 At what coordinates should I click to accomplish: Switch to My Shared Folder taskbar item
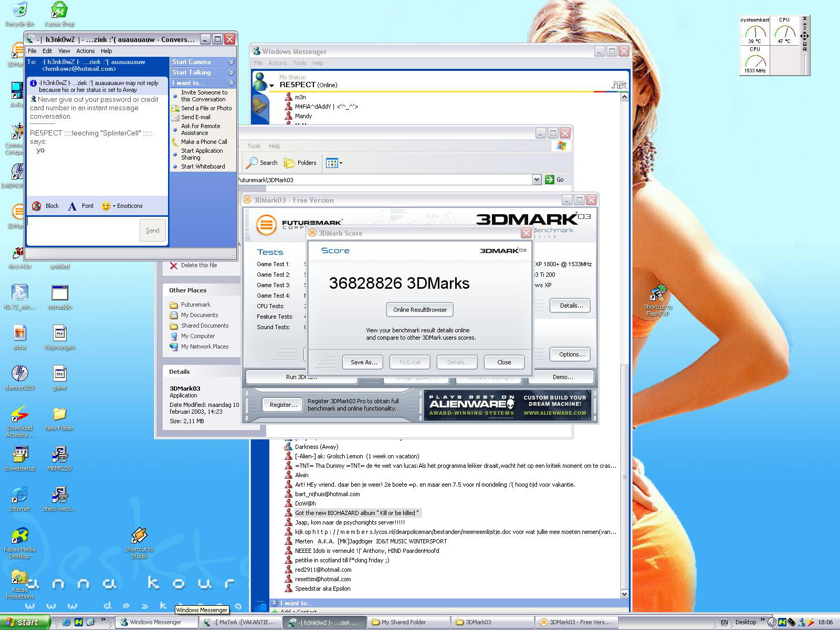click(x=408, y=622)
